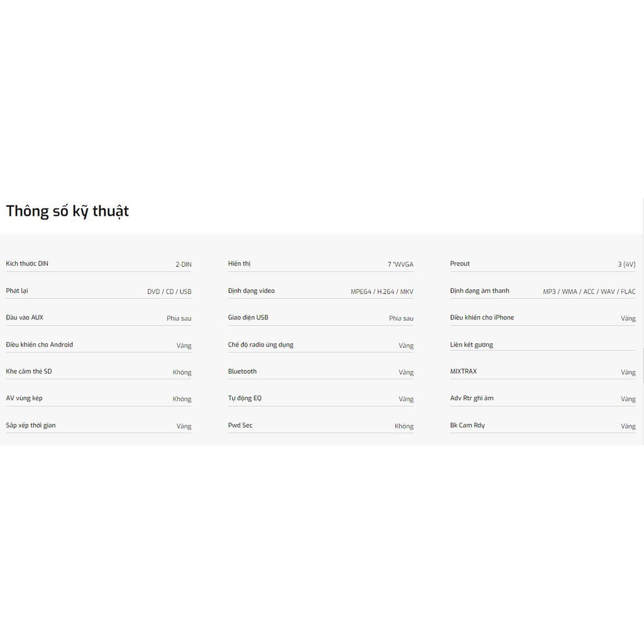
Task: Click the "MP3 / WMA / ACC / WAV / FLAC" value
Action: [x=589, y=292]
